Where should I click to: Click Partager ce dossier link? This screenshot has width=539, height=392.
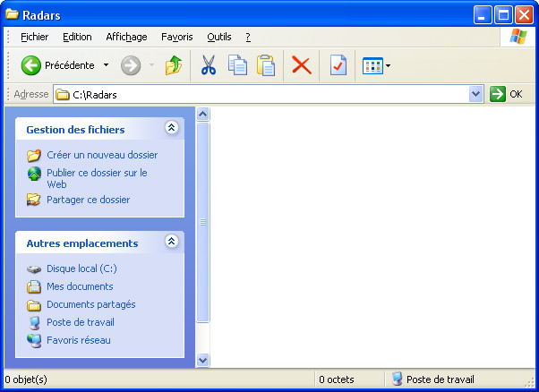89,200
